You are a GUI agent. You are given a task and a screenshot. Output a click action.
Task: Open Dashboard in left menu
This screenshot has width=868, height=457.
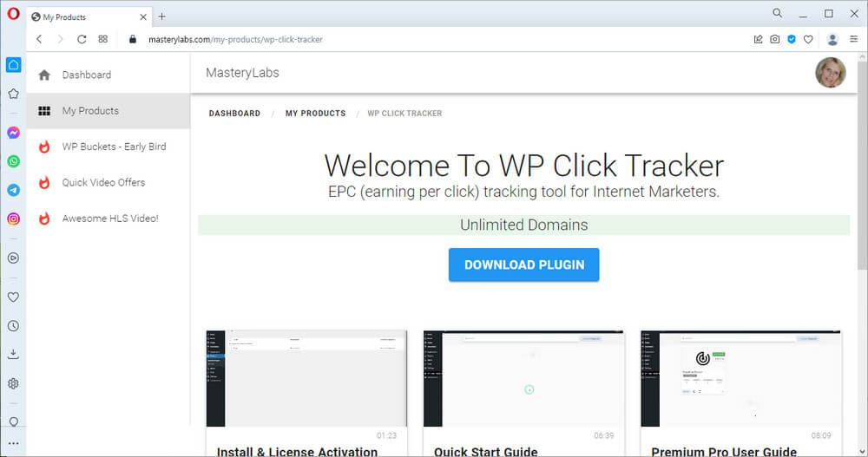coord(108,75)
